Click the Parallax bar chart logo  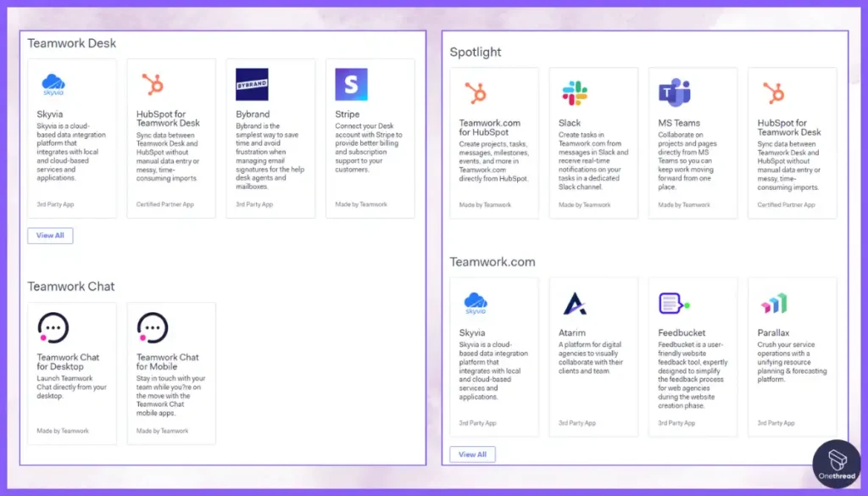(773, 304)
